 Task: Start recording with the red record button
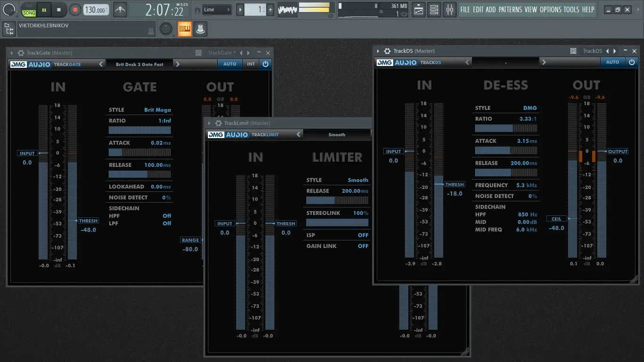tap(75, 9)
